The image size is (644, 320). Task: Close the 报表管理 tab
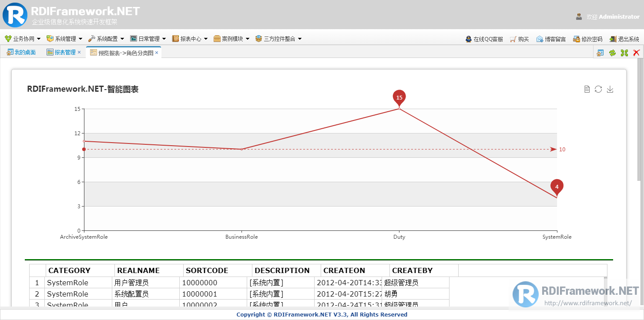pyautogui.click(x=79, y=52)
